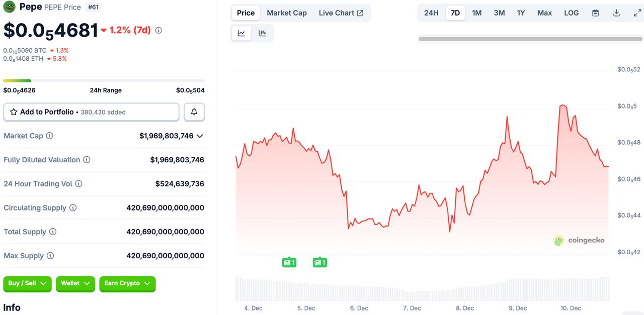The image size is (644, 315).
Task: Switch to the Market Cap tab
Action: 287,13
